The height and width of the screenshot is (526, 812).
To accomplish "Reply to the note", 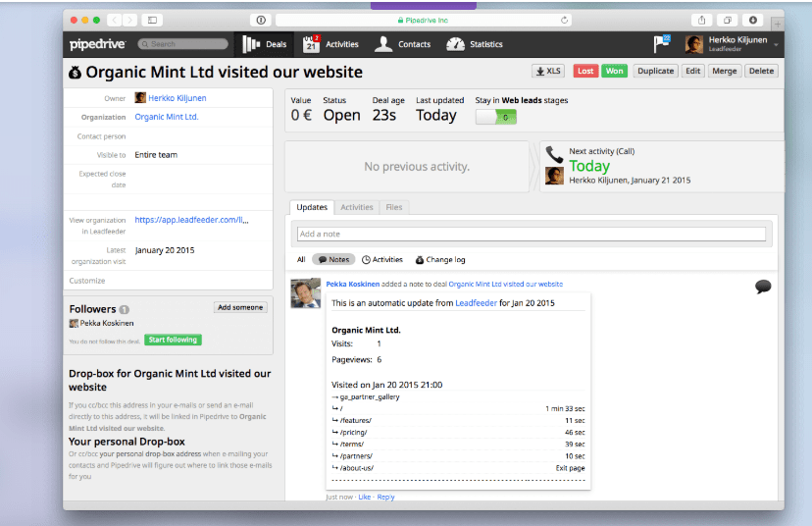I will pos(385,497).
